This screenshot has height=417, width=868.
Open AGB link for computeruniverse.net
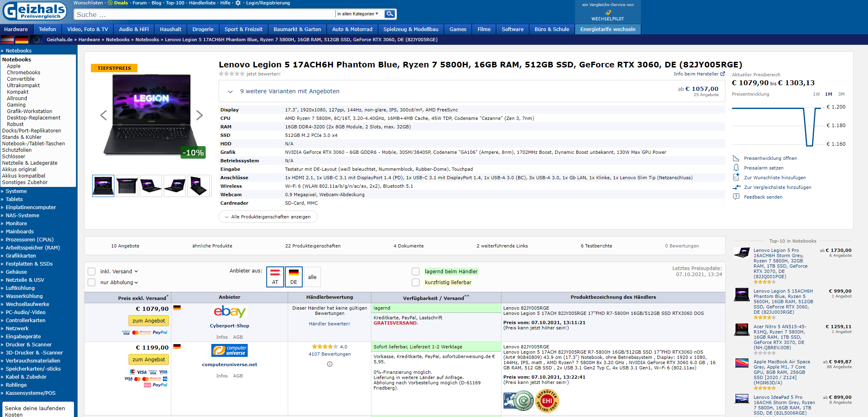tap(238, 376)
